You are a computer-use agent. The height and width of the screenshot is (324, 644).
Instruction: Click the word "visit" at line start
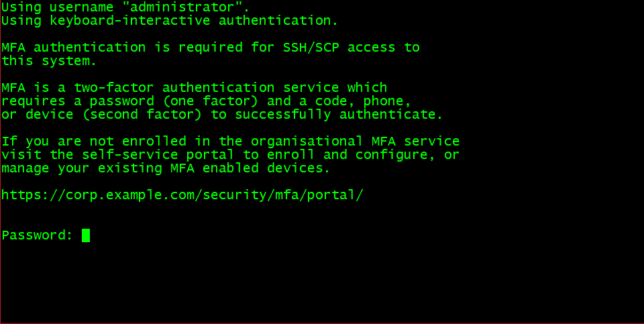[x=21, y=155]
